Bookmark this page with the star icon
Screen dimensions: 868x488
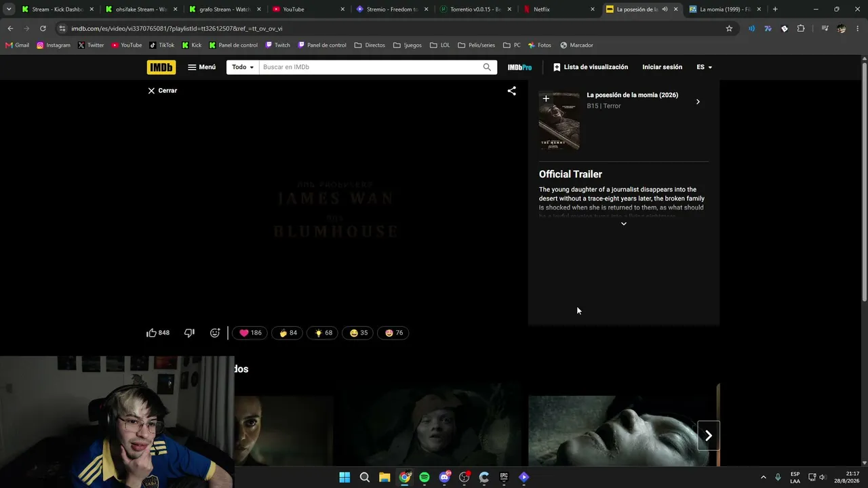coord(729,28)
